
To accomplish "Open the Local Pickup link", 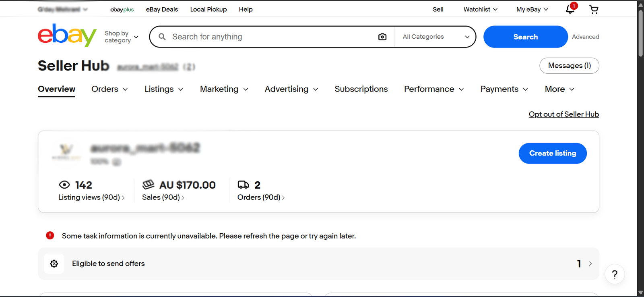I will pyautogui.click(x=208, y=9).
